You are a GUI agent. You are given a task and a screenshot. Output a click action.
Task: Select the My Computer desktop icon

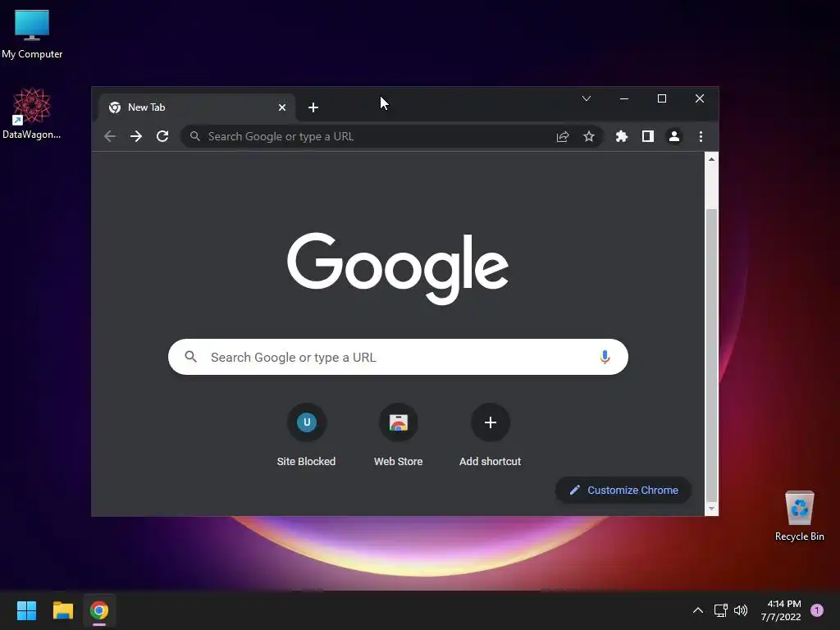click(32, 33)
